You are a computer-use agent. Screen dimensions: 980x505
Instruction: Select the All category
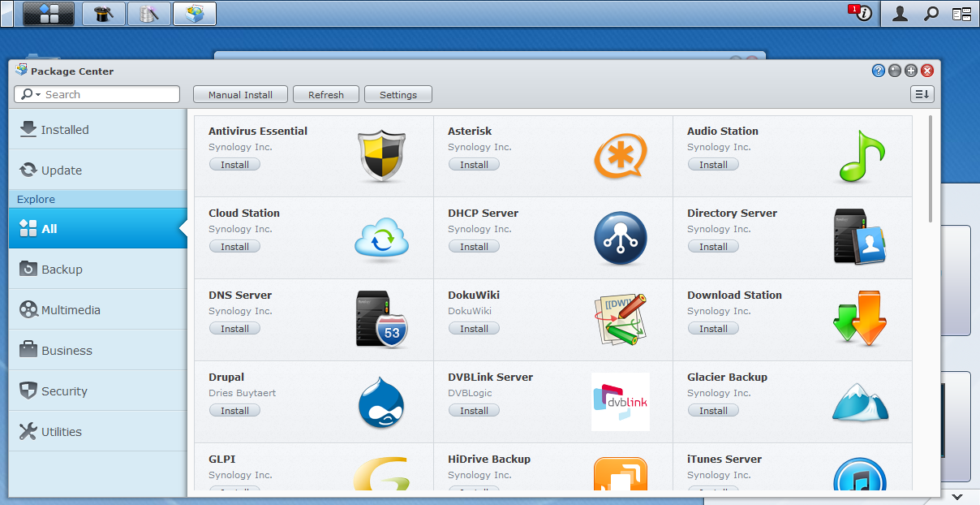pyautogui.click(x=98, y=228)
